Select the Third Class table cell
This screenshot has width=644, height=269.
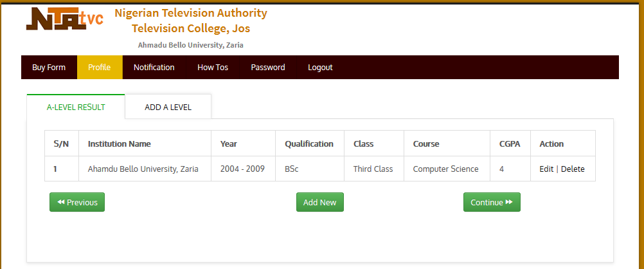373,169
